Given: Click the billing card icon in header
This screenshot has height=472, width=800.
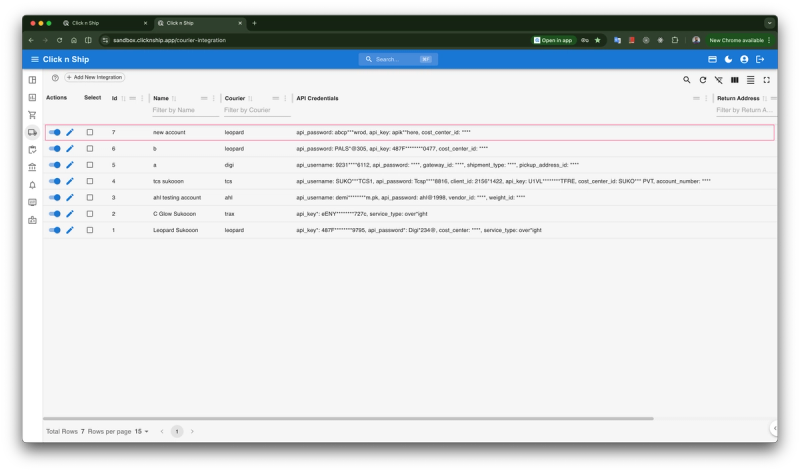Looking at the screenshot, I should click(x=712, y=59).
